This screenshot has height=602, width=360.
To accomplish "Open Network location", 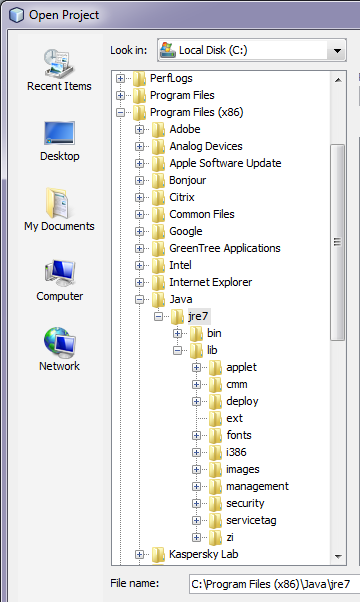I will [x=59, y=349].
